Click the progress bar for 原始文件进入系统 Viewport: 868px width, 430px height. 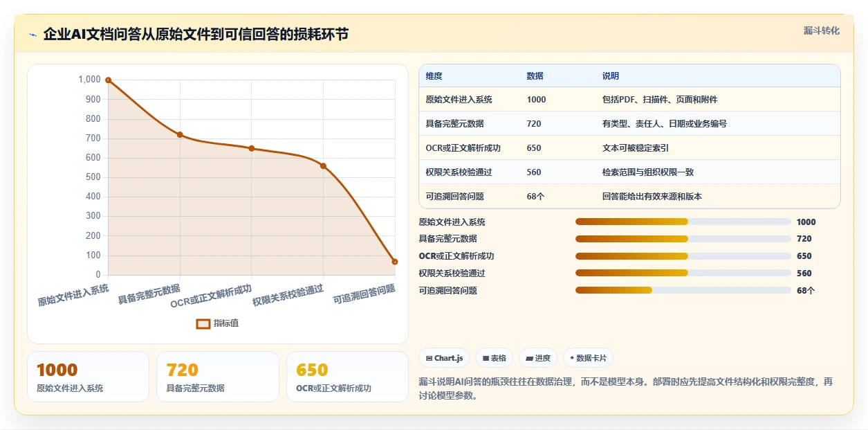click(x=683, y=222)
